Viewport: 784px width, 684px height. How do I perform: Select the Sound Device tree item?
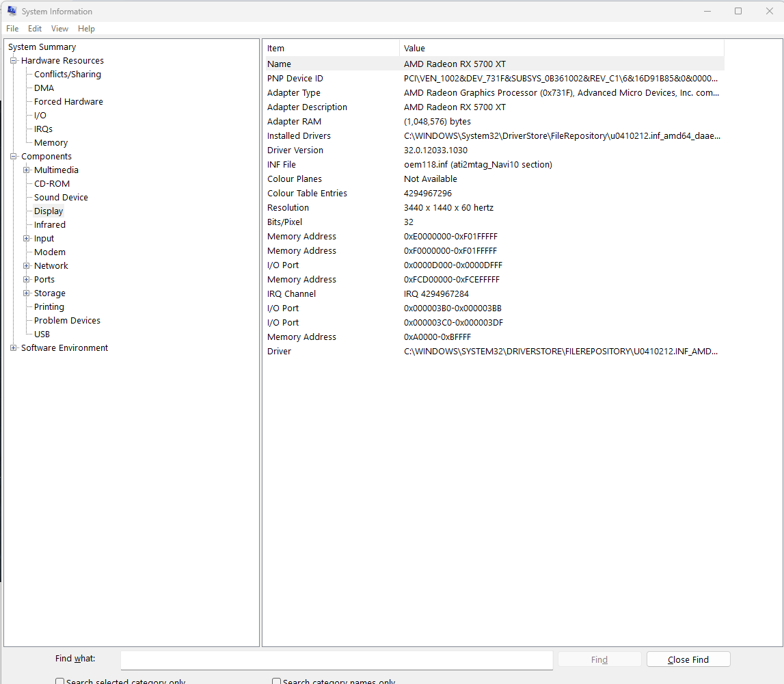click(61, 198)
